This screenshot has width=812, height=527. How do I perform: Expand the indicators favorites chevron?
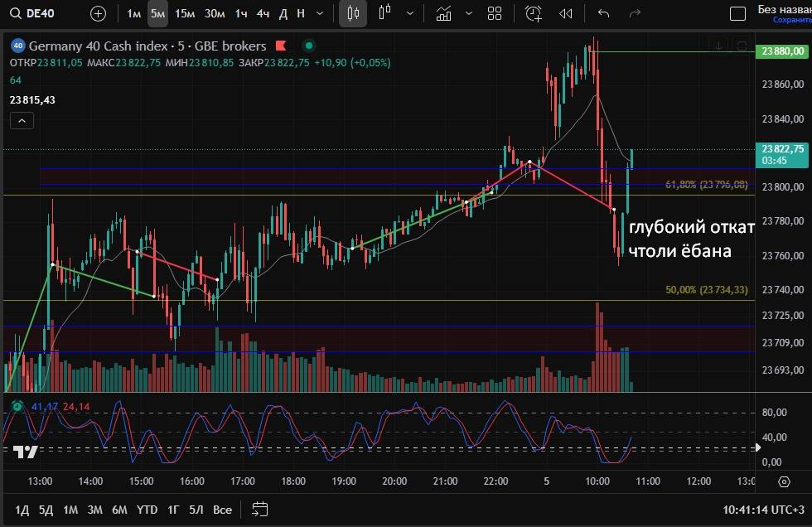[468, 13]
